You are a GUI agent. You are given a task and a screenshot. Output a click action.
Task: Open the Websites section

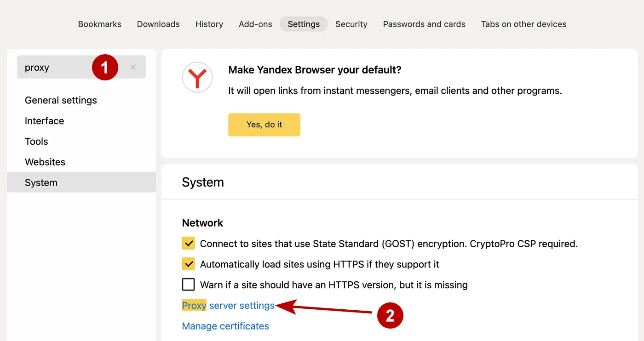tap(45, 162)
